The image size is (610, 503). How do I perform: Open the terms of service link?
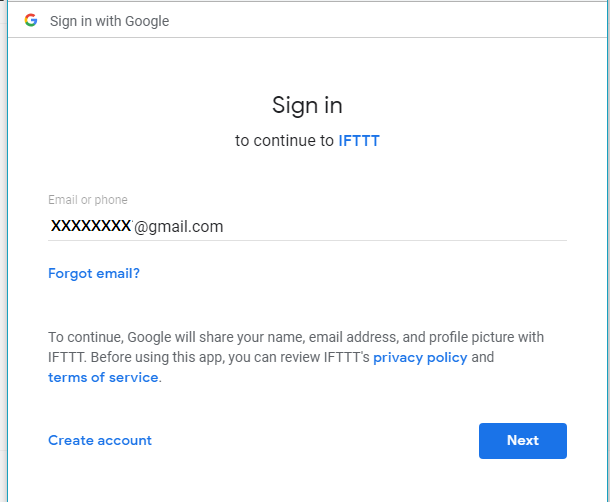point(103,377)
